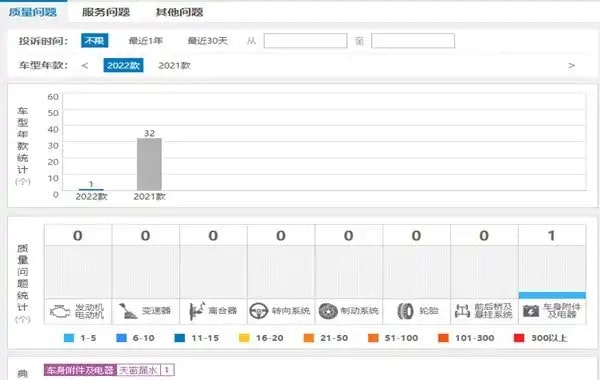Click the red 300以上 legend swatch
This screenshot has width=600, height=380.
[519, 338]
